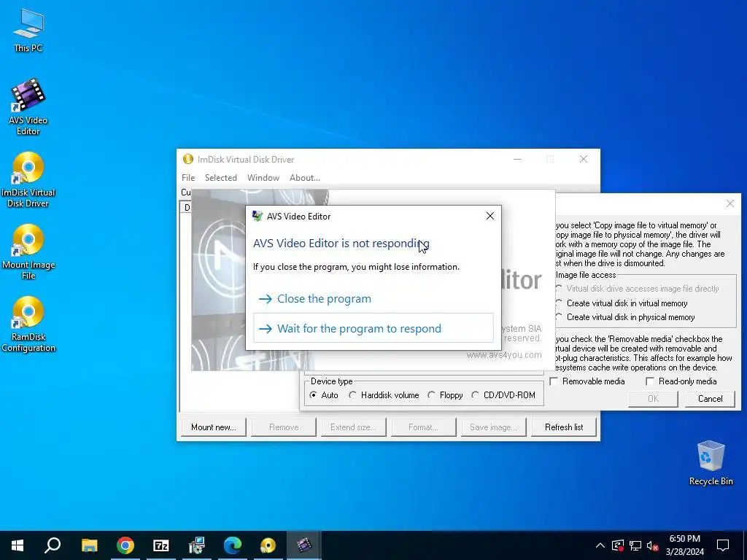The width and height of the screenshot is (747, 560).
Task: Minimize the ImDisk Virtual Disk Driver window
Action: (x=517, y=159)
